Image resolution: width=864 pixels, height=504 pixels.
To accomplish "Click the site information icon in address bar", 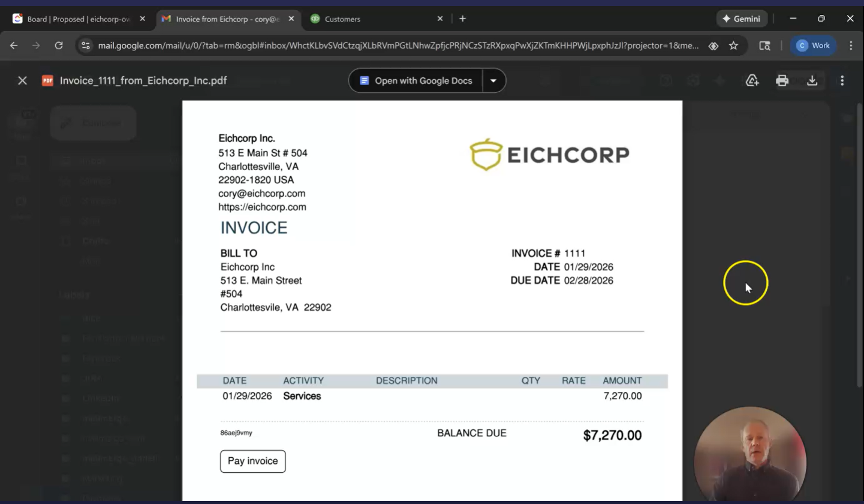I will click(x=86, y=46).
